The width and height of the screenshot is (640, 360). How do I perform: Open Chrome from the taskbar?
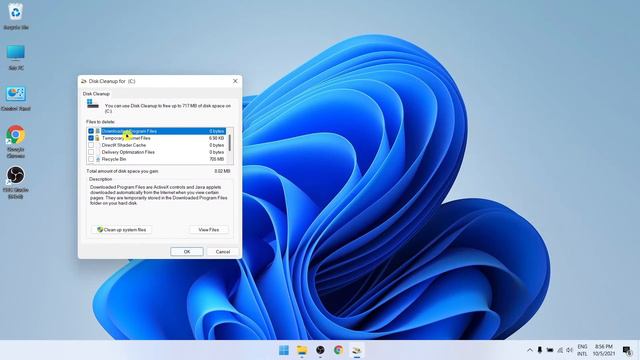[x=338, y=350]
